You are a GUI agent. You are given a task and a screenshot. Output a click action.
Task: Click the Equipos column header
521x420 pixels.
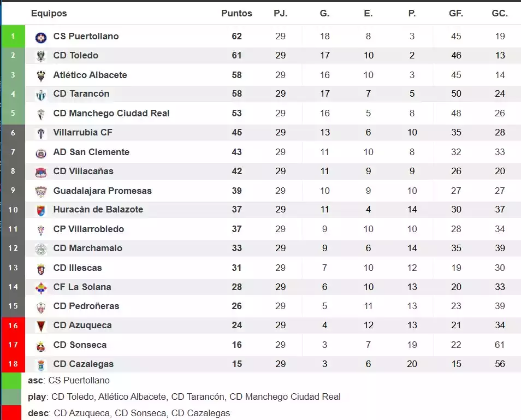tap(49, 13)
